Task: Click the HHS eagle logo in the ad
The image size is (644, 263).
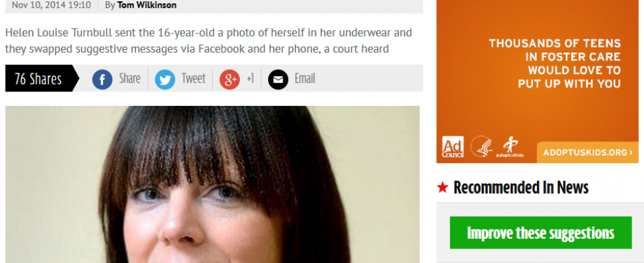Action: [x=481, y=146]
